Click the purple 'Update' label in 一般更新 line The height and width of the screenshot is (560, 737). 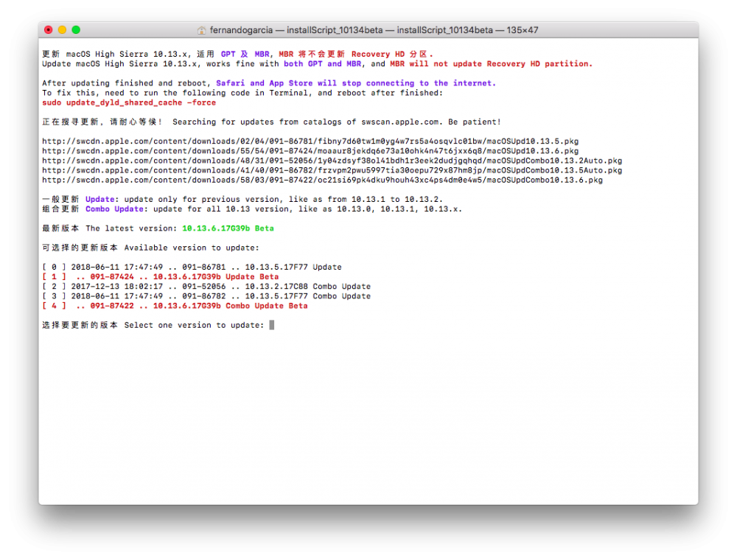(x=99, y=200)
